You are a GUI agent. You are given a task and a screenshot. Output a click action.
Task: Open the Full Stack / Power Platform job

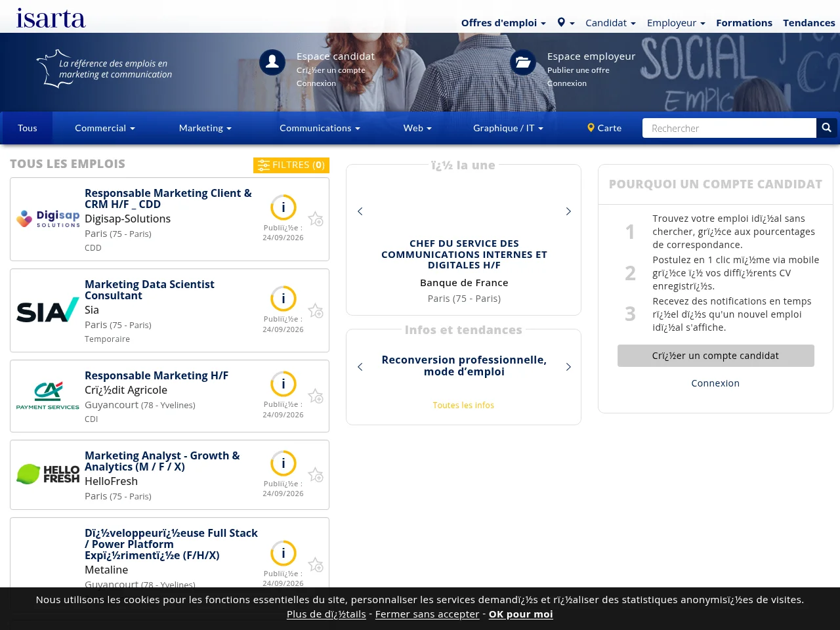point(171,544)
